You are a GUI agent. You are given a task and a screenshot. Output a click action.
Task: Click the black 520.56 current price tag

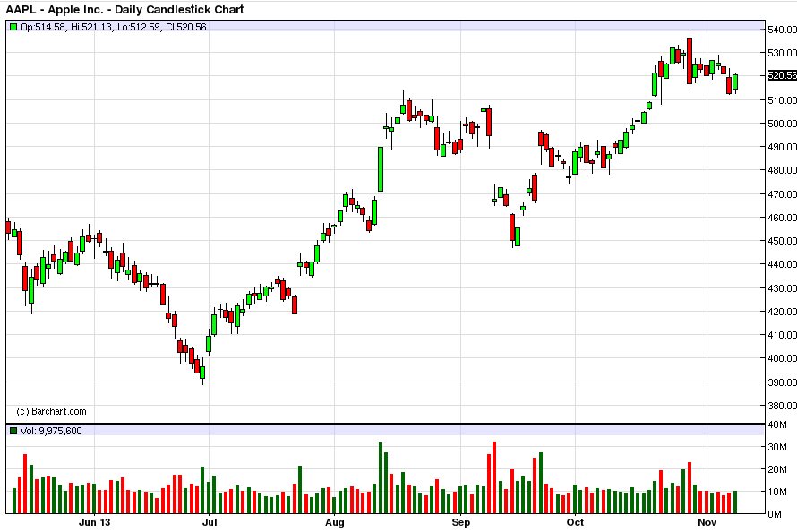click(783, 75)
